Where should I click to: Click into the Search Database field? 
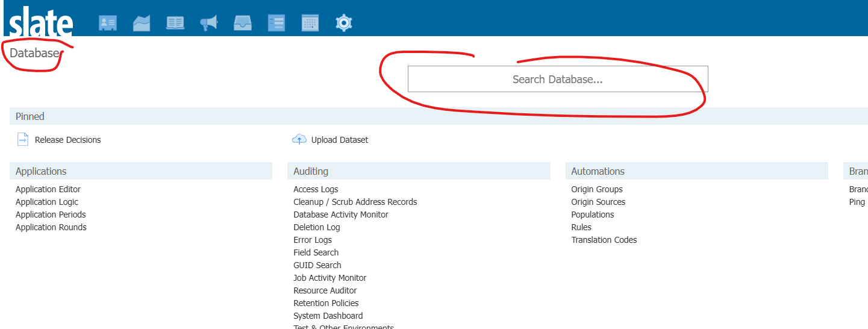tap(557, 80)
